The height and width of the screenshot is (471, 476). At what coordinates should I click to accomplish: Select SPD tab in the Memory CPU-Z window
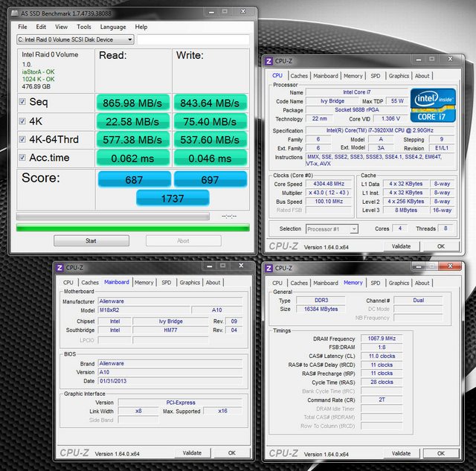click(376, 283)
